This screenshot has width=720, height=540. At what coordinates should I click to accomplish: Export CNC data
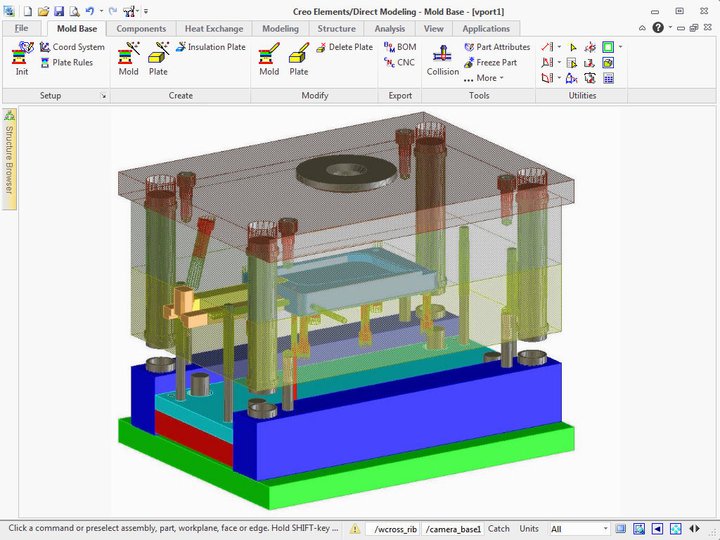(399, 62)
